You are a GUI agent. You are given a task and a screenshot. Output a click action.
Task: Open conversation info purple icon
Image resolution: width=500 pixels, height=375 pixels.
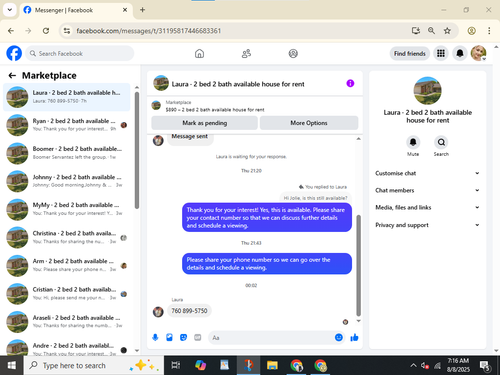click(x=350, y=83)
